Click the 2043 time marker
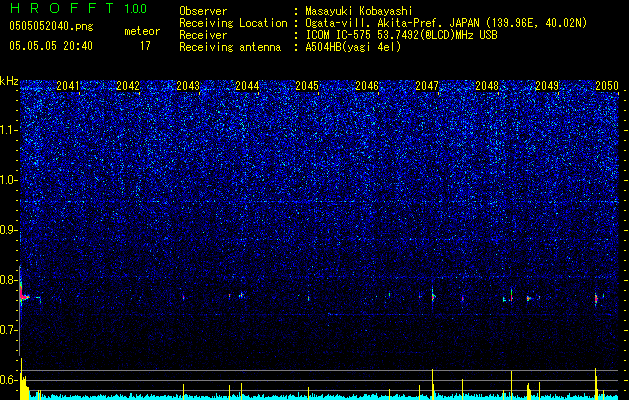 click(x=188, y=86)
